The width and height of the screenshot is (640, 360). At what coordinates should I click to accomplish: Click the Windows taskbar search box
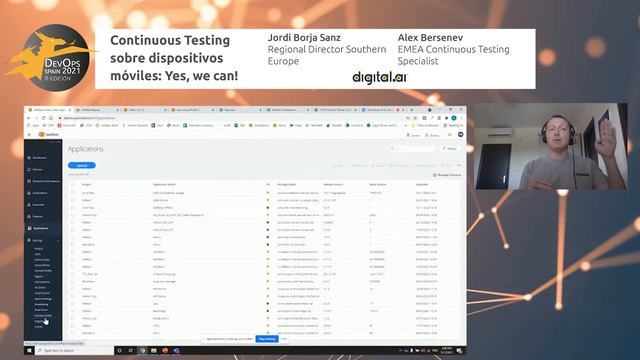[x=74, y=350]
